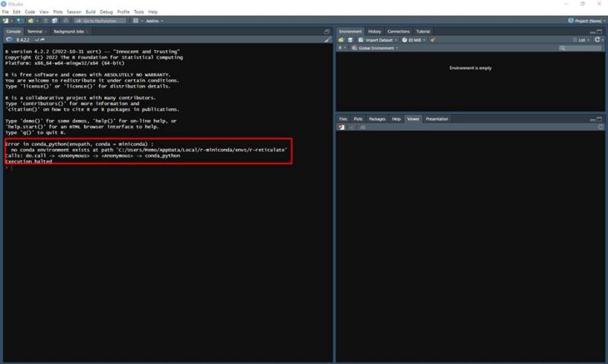
Task: Open the Addins dropdown
Action: pos(154,21)
